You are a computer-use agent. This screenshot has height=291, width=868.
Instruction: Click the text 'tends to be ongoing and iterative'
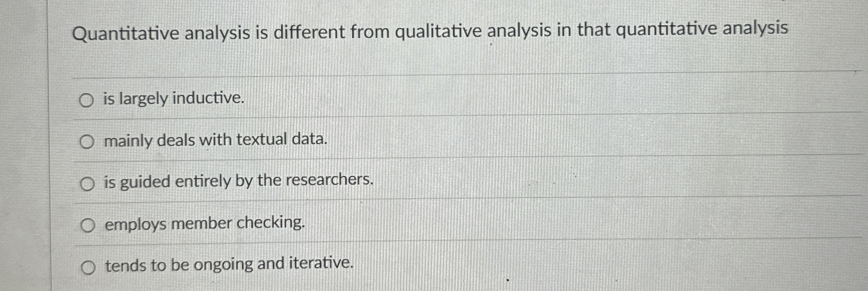(x=228, y=265)
